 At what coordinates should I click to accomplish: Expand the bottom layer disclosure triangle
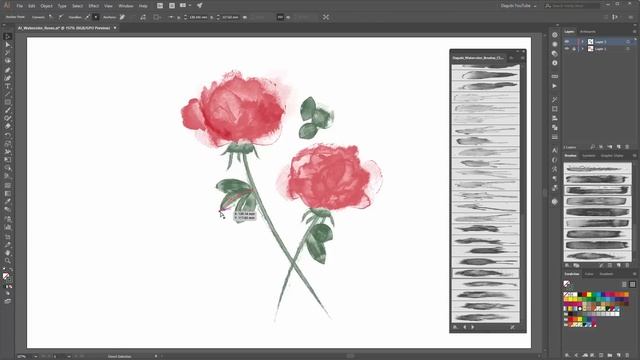pos(582,49)
